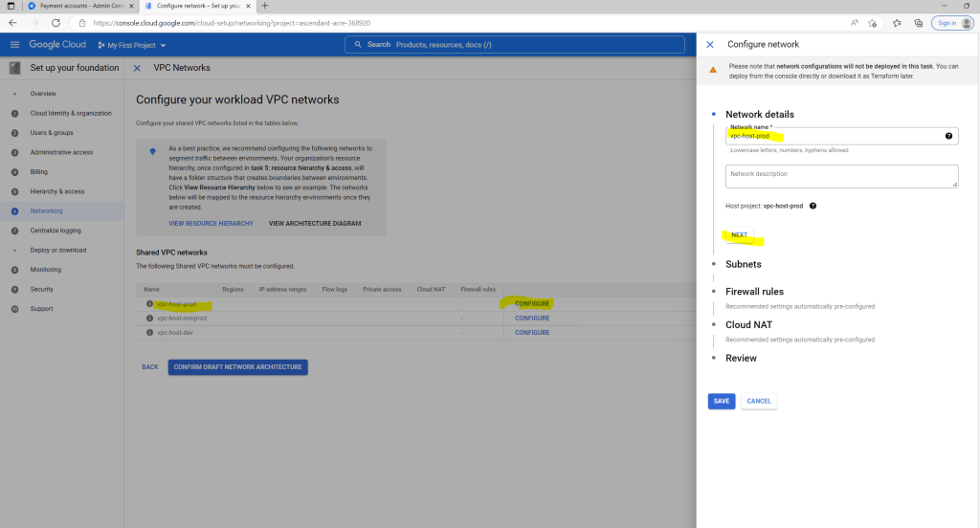Click the vpc-host-dev name cell
This screenshot has height=528, width=980.
tap(175, 333)
